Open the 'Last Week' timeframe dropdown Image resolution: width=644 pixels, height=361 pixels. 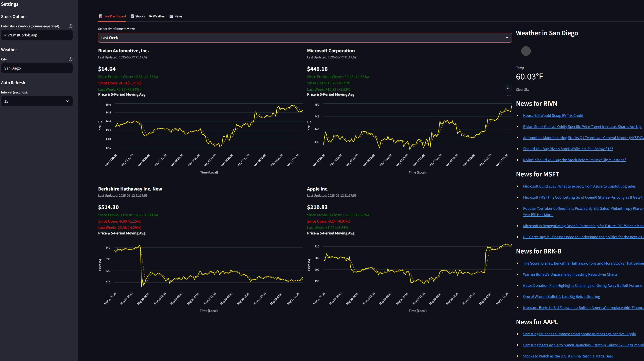[305, 38]
